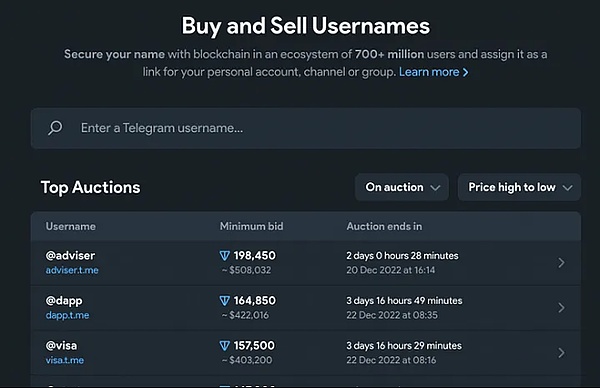
Task: Open the @dapp row chevron
Action: point(561,308)
